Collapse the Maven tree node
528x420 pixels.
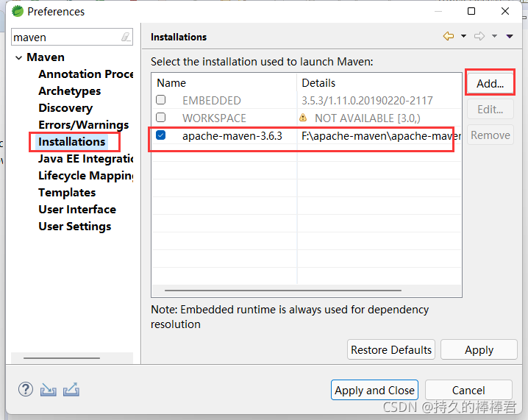tap(19, 57)
